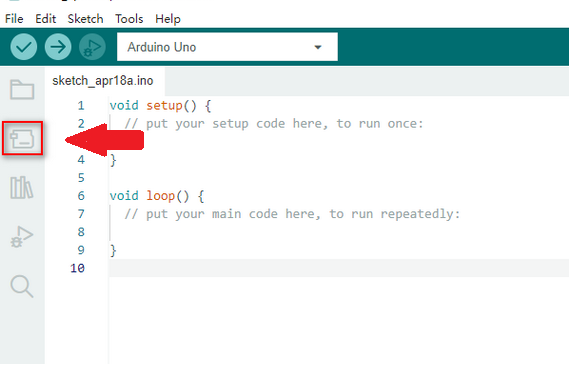
Task: Click the Upload arrow button
Action: pyautogui.click(x=58, y=47)
